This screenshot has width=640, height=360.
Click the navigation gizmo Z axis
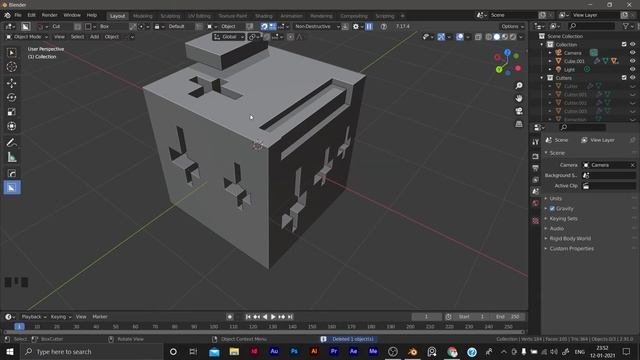[507, 53]
